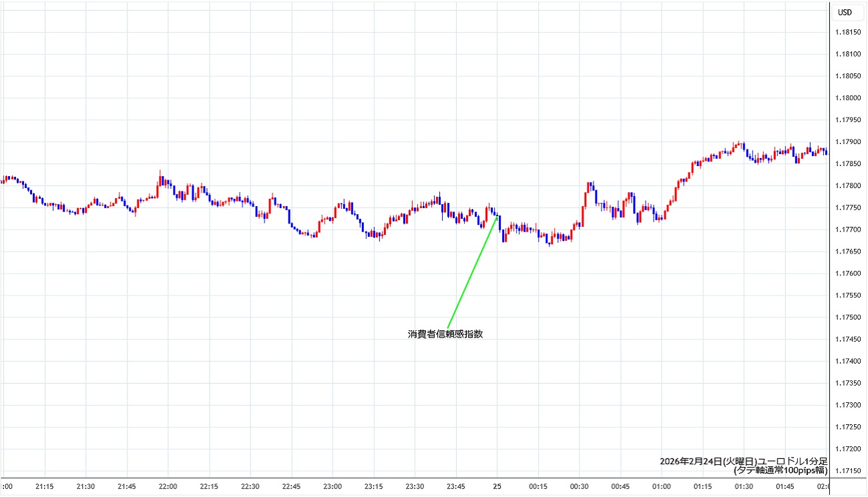Click the green annotation arrow line
Image resolution: width=868 pixels, height=497 pixels.
coord(472,273)
